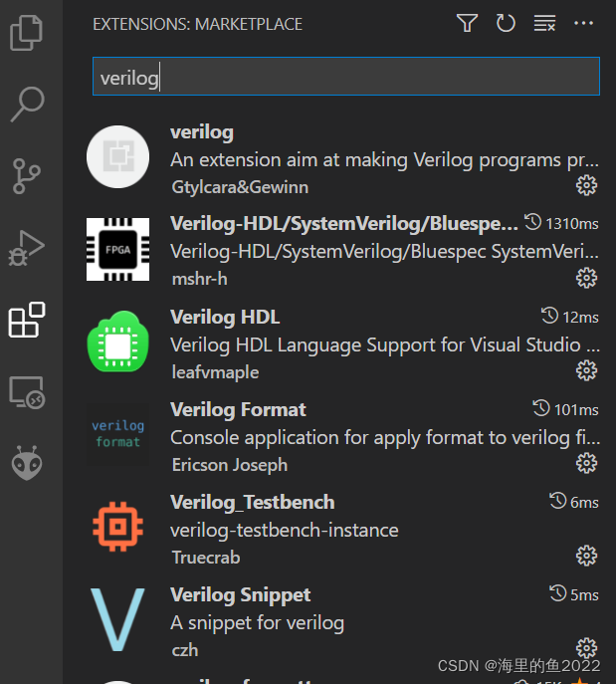Open manage gear for mshr-h extension
This screenshot has height=684, width=616.
pyautogui.click(x=586, y=279)
